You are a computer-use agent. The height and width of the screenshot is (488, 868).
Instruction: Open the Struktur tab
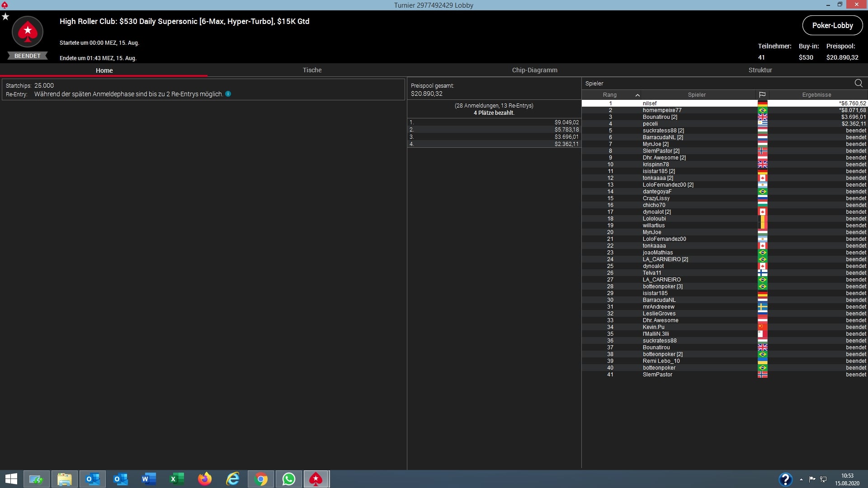click(x=760, y=70)
